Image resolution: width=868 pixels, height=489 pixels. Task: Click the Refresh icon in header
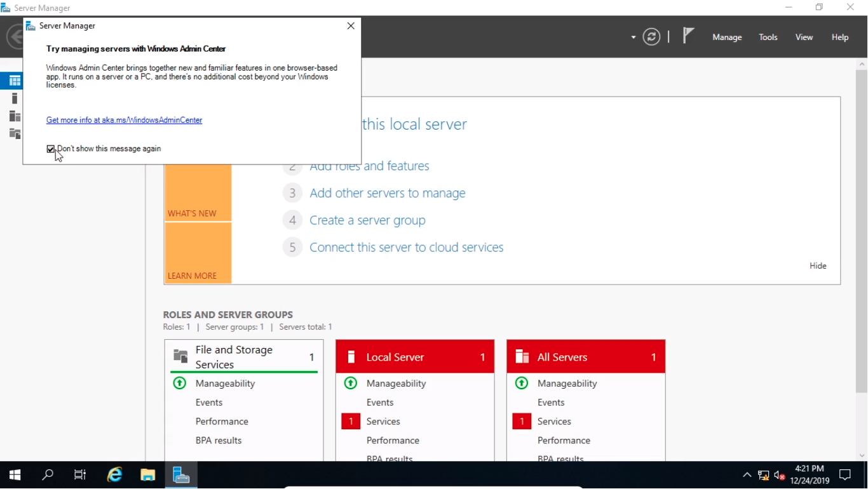651,37
